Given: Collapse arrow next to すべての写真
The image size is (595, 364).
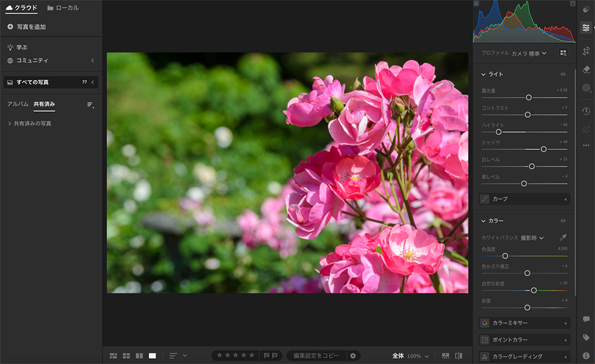Looking at the screenshot, I should 93,82.
